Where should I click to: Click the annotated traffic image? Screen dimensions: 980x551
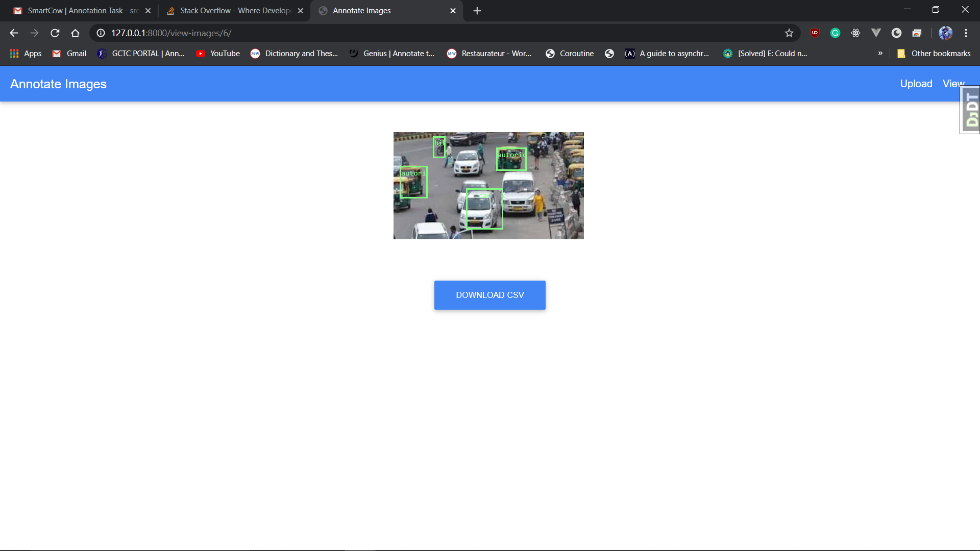(x=488, y=186)
